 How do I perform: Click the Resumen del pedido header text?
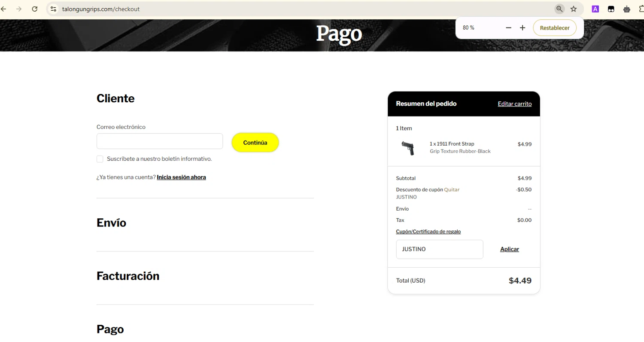pos(426,104)
